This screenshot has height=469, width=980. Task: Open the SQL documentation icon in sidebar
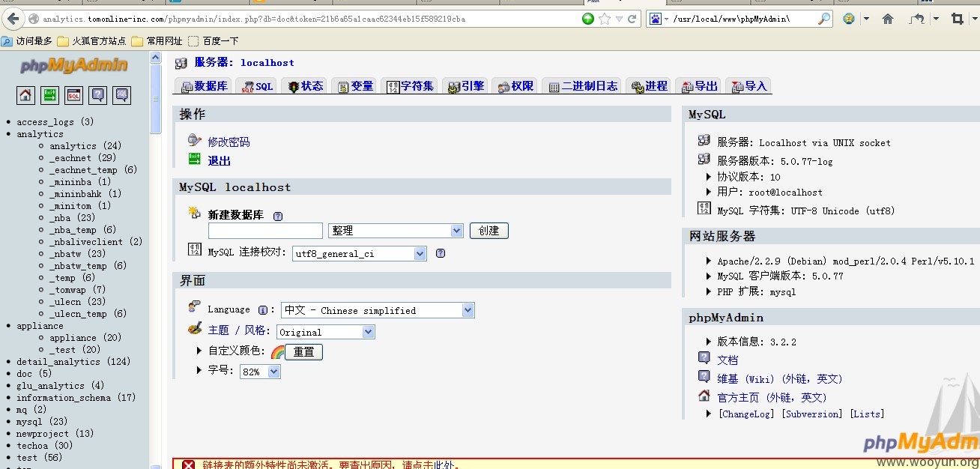121,95
